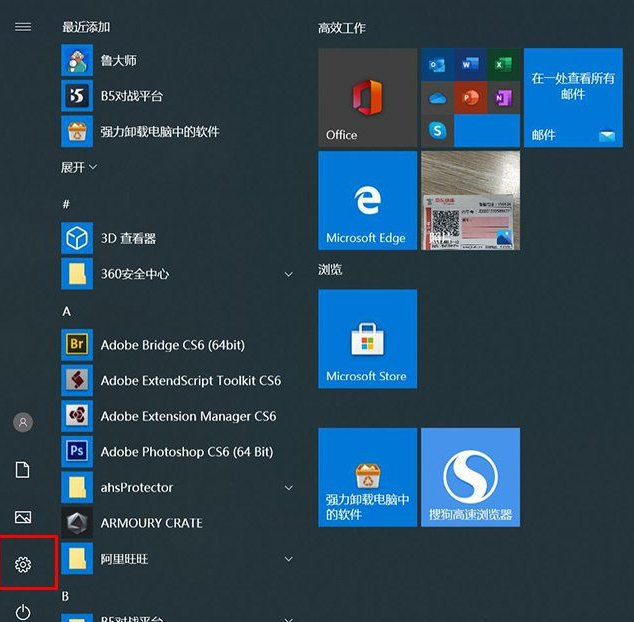Click the 浏览 group title
This screenshot has height=622, width=634.
click(x=330, y=269)
